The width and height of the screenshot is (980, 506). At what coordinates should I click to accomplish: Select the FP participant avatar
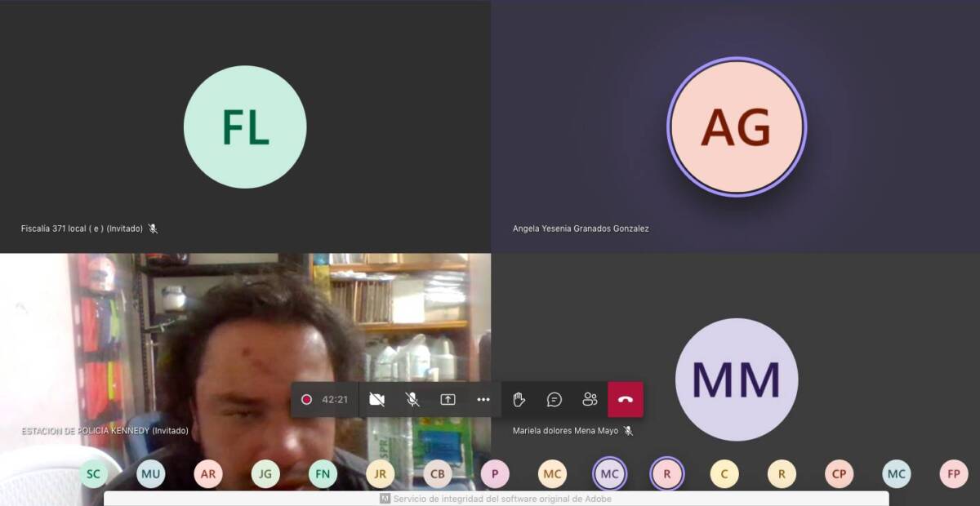(954, 473)
